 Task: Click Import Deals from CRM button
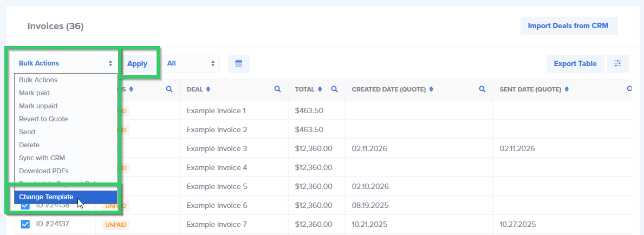pos(569,26)
